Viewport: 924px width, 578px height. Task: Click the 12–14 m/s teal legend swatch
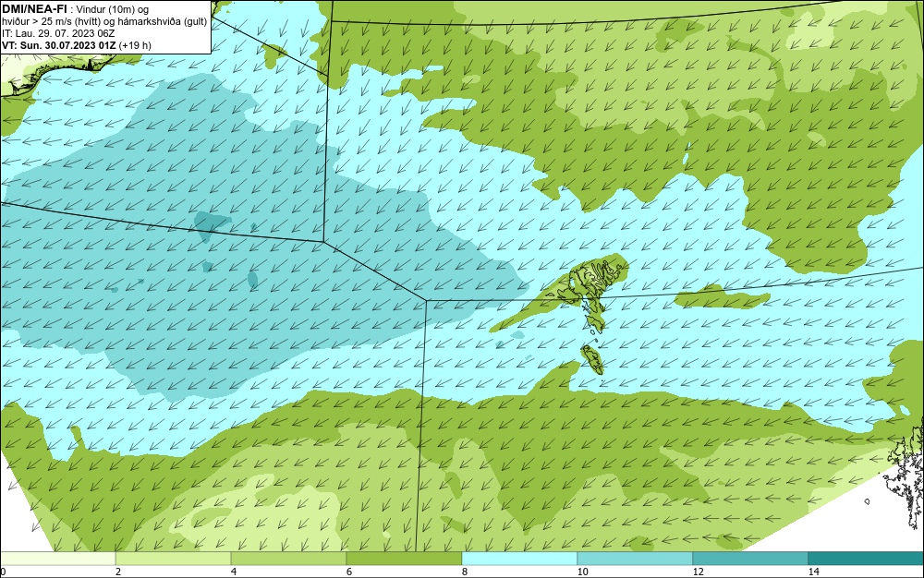(750, 559)
